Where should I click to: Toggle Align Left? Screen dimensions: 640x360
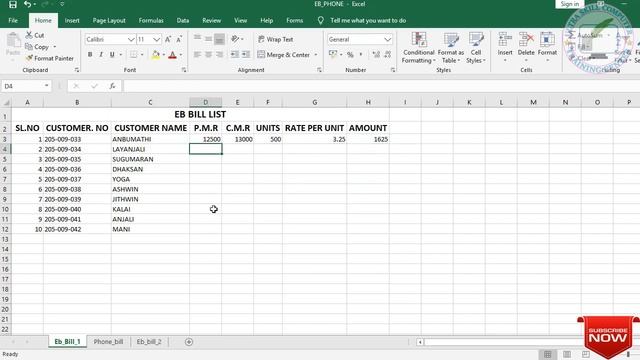(x=198, y=55)
